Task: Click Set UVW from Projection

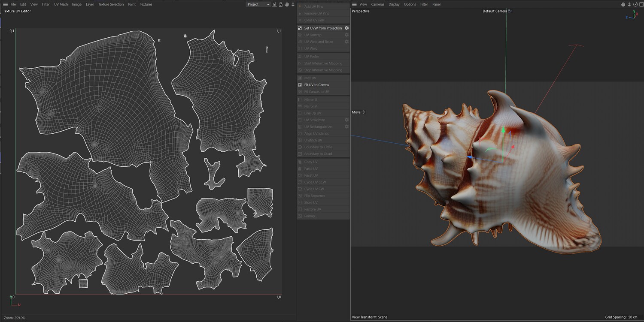Action: 323,28
